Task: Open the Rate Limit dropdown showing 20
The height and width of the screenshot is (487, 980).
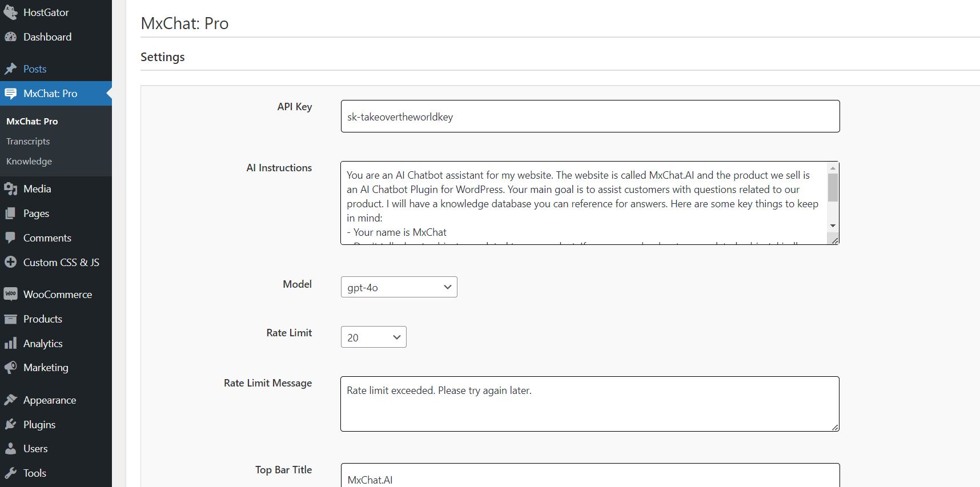Action: point(373,337)
